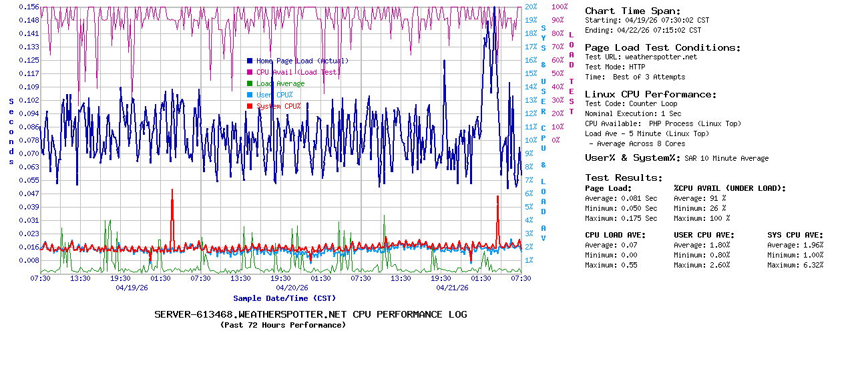Click the "Page Load Test Conditions:" heading

pos(662,47)
